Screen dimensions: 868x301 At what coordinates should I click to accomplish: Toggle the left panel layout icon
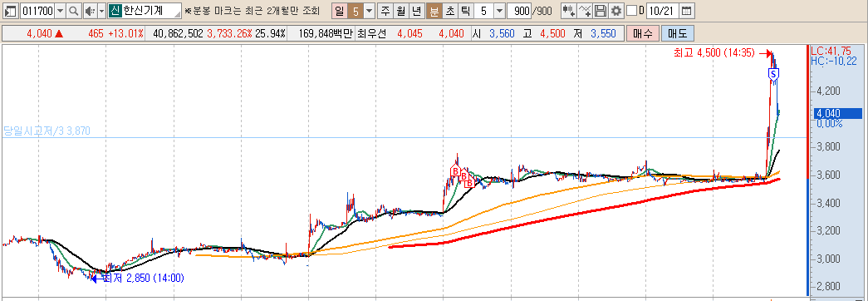click(x=11, y=11)
